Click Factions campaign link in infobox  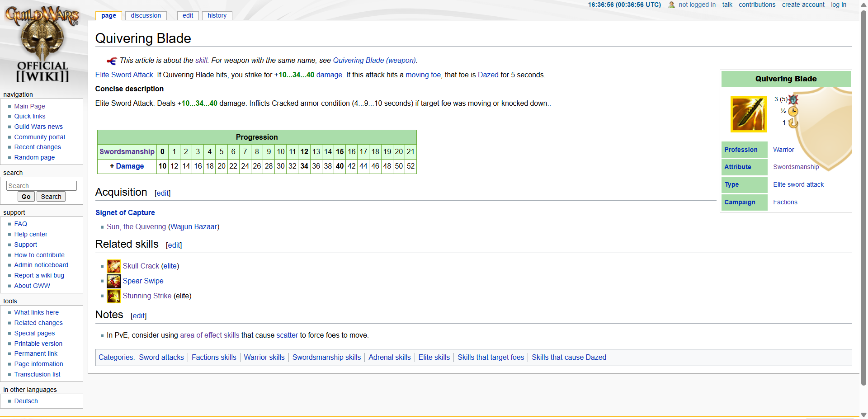[785, 202]
